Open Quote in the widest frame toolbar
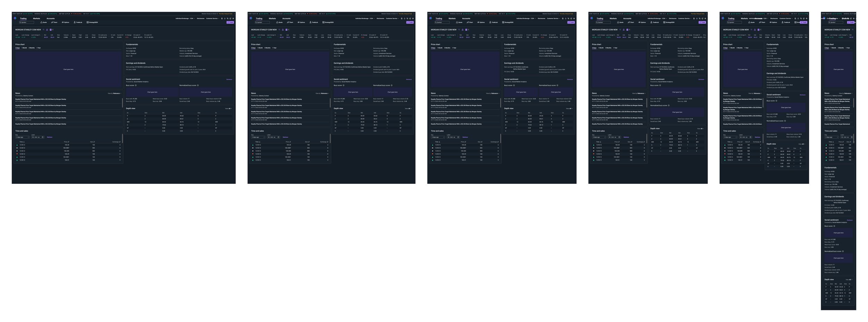This screenshot has height=322, width=868. click(x=43, y=22)
